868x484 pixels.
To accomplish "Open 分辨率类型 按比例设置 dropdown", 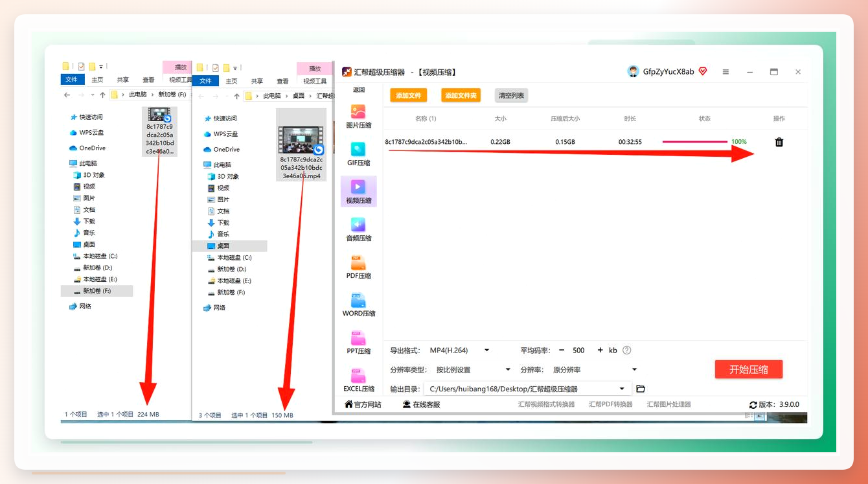I will (x=473, y=369).
